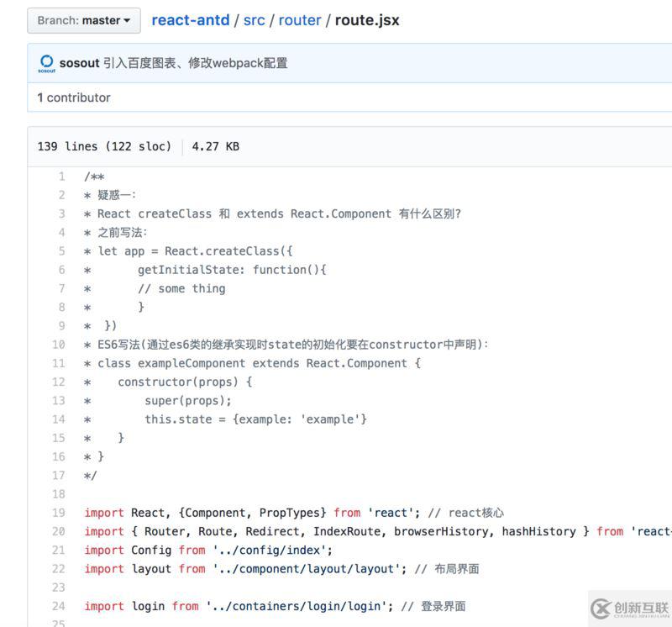The width and height of the screenshot is (672, 627).
Task: Click the import { Router, Route, Redirect line
Action: (378, 532)
